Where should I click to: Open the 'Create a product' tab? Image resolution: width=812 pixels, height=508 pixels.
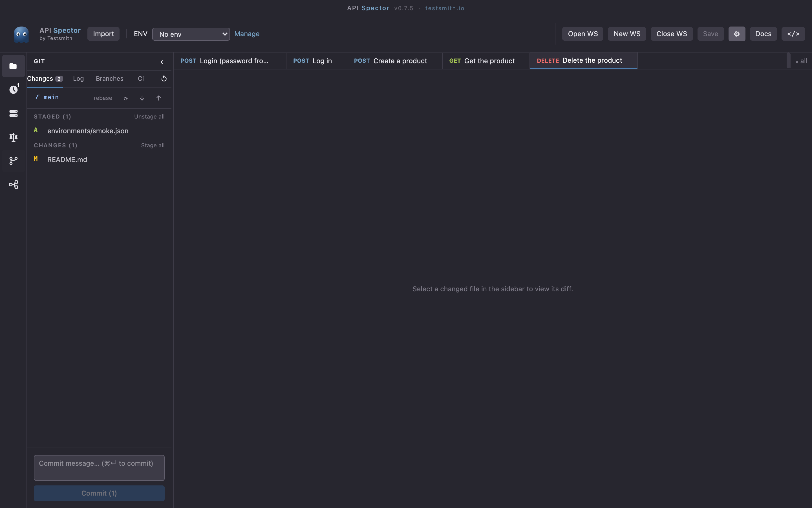(x=395, y=61)
